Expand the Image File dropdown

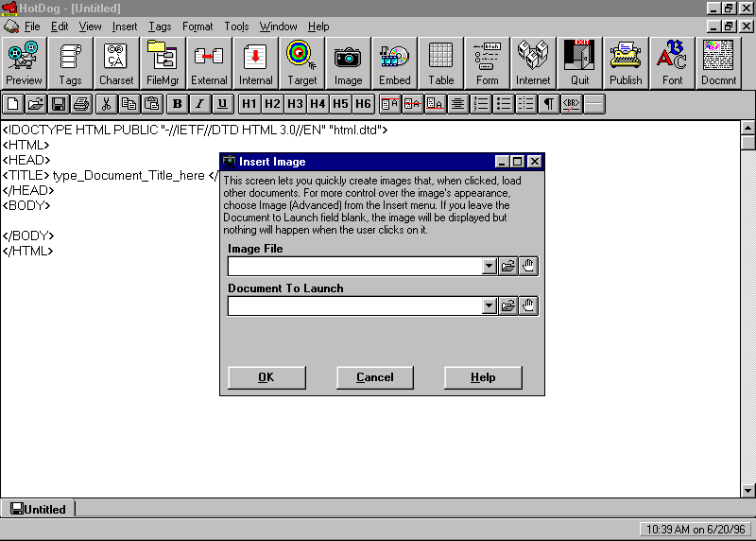[x=489, y=266]
